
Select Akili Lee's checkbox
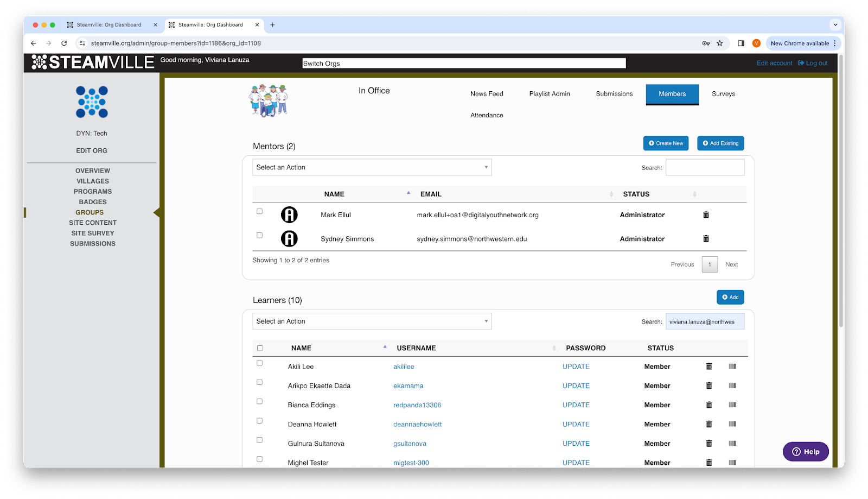pyautogui.click(x=259, y=363)
